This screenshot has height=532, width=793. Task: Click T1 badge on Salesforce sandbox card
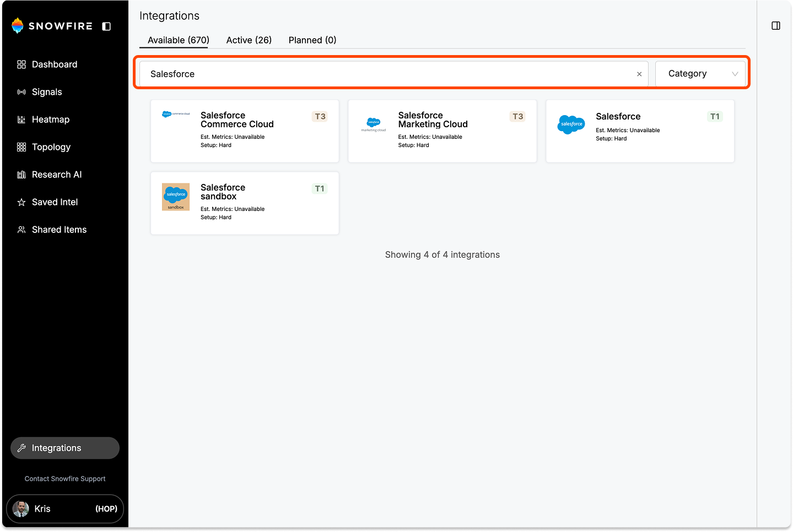pos(320,188)
